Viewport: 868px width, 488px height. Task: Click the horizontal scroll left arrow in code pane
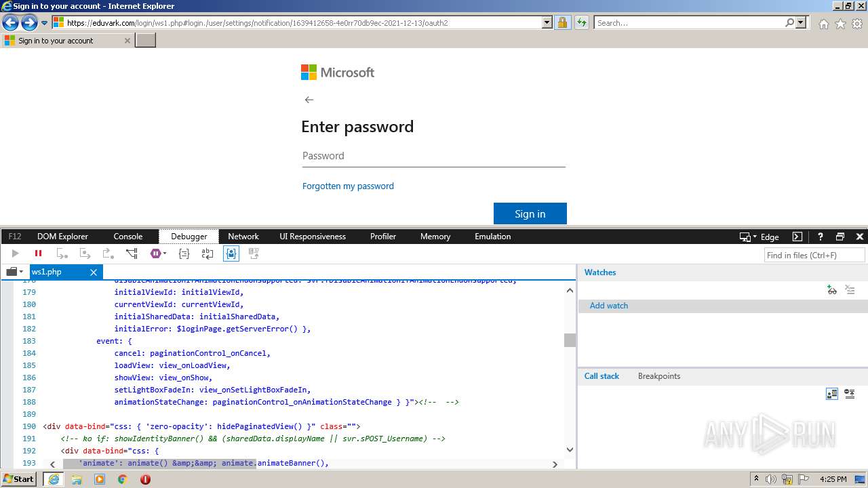pos(53,464)
